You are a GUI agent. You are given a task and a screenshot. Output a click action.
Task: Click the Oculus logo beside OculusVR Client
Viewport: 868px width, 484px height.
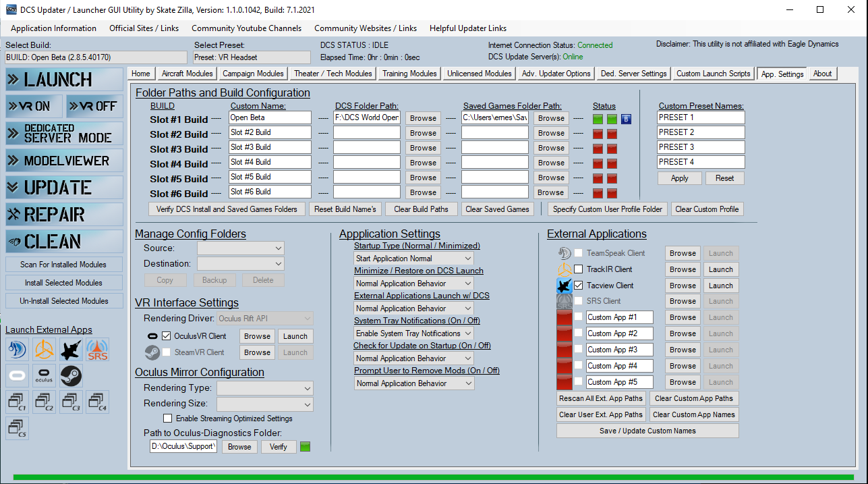pos(152,335)
